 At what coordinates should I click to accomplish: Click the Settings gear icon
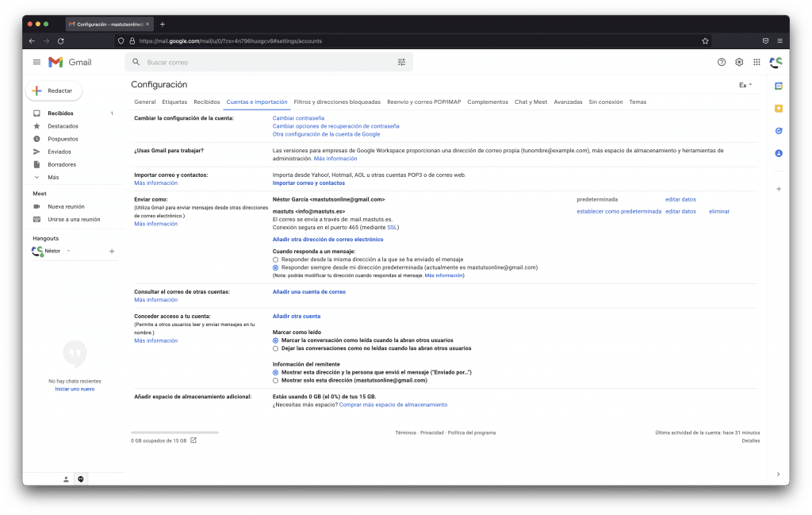coord(739,62)
